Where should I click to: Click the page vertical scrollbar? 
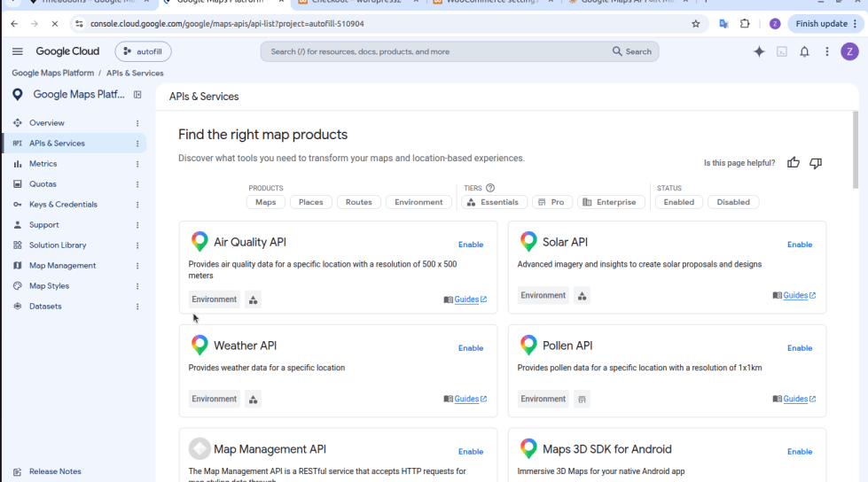point(856,150)
